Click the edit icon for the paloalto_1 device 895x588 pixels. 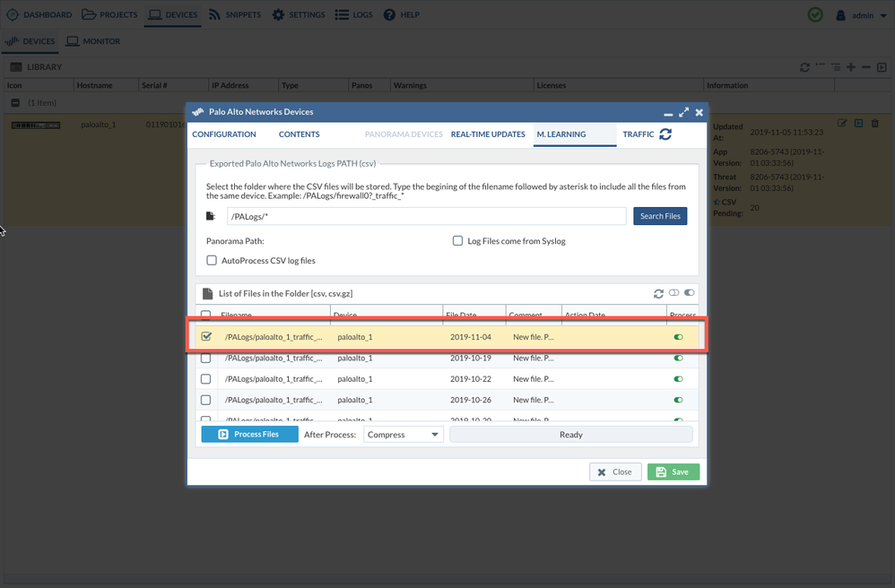pos(842,124)
